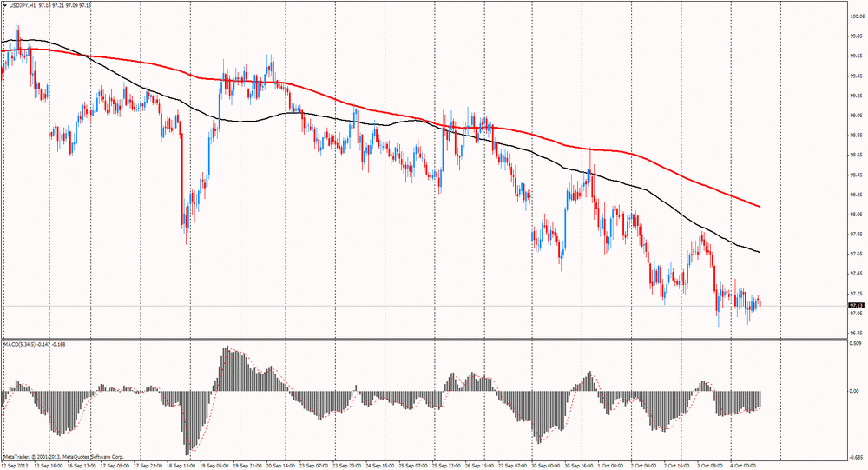
Task: Click the 13 Sep 16:00 time label
Action: 47,466
